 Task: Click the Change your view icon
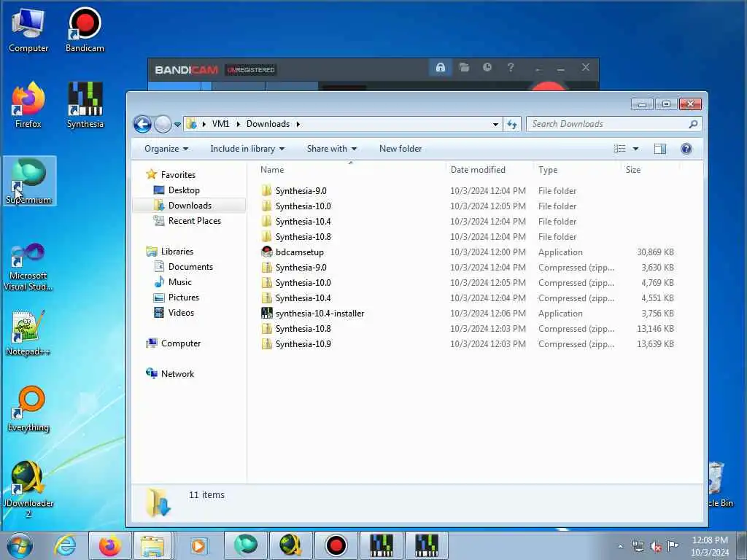coord(620,149)
